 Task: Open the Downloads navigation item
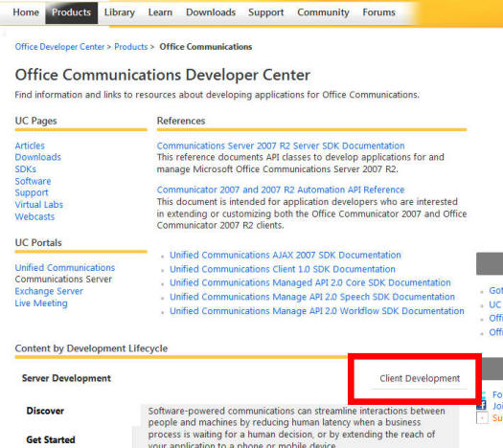point(211,12)
